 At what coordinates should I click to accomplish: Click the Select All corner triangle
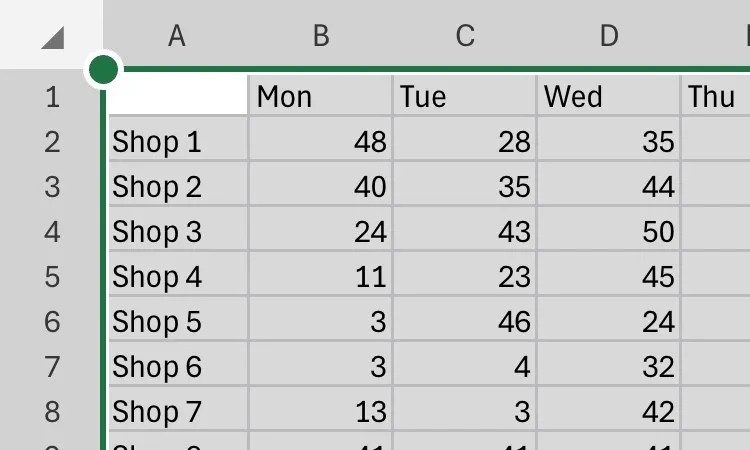point(52,37)
